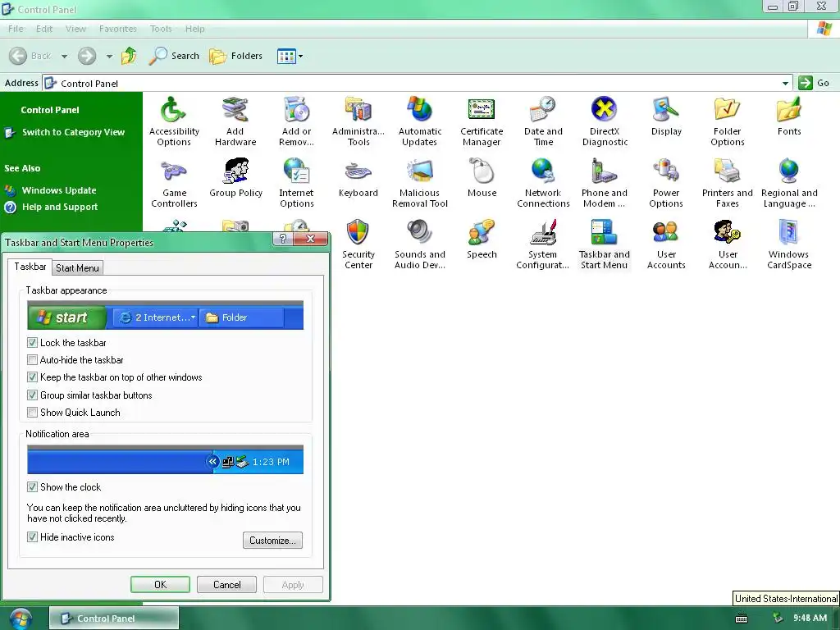Enable Show Quick Launch
The image size is (840, 630).
[x=32, y=413]
